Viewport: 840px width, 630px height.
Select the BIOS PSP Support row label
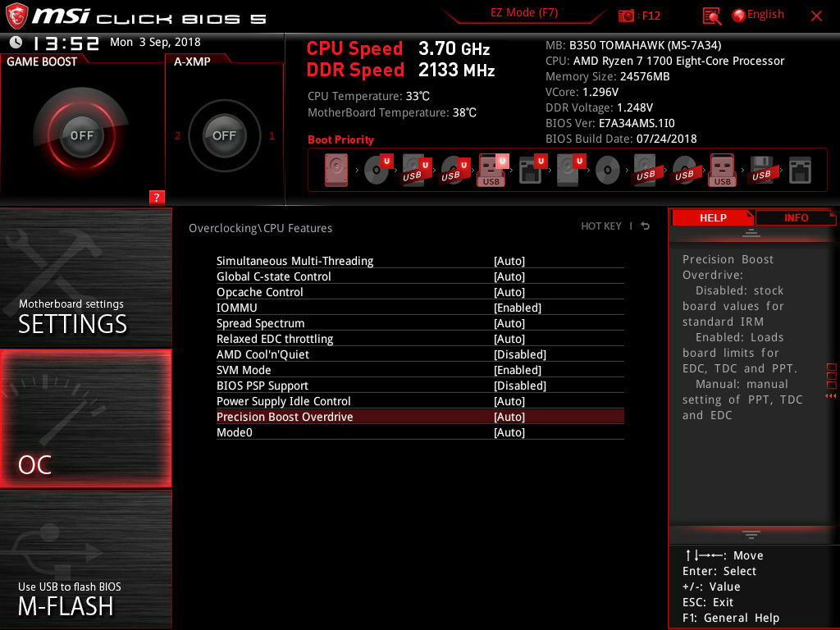click(x=262, y=386)
